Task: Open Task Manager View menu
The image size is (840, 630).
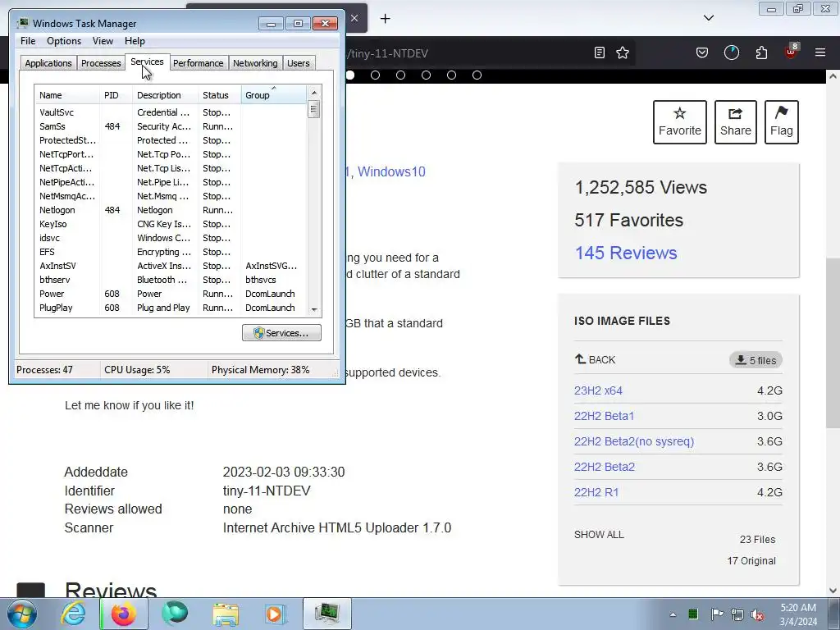Action: (x=103, y=41)
